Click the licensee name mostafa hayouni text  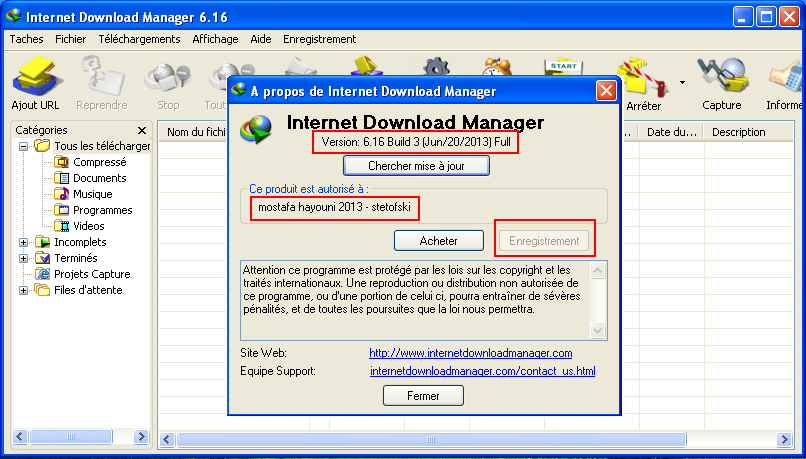pyautogui.click(x=334, y=207)
